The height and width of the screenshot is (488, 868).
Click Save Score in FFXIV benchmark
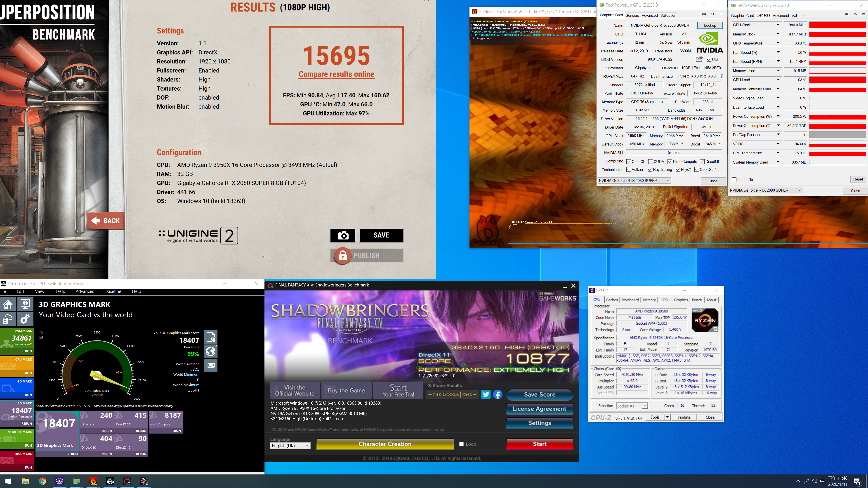tap(540, 394)
